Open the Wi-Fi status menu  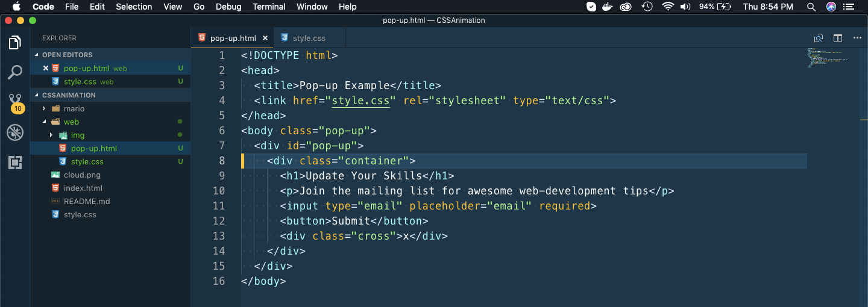click(x=667, y=7)
